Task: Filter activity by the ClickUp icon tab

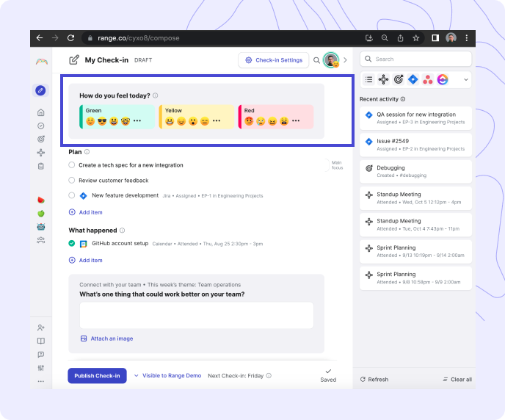Action: tap(443, 79)
